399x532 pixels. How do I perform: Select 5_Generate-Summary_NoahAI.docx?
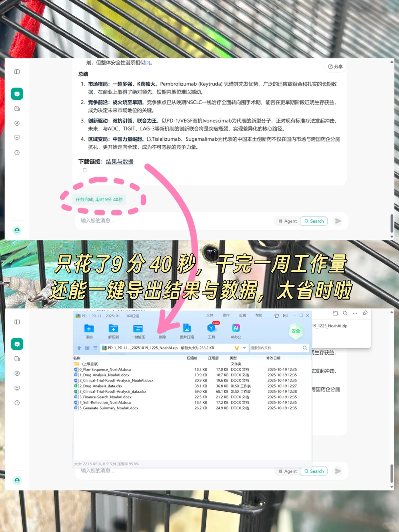point(192,408)
